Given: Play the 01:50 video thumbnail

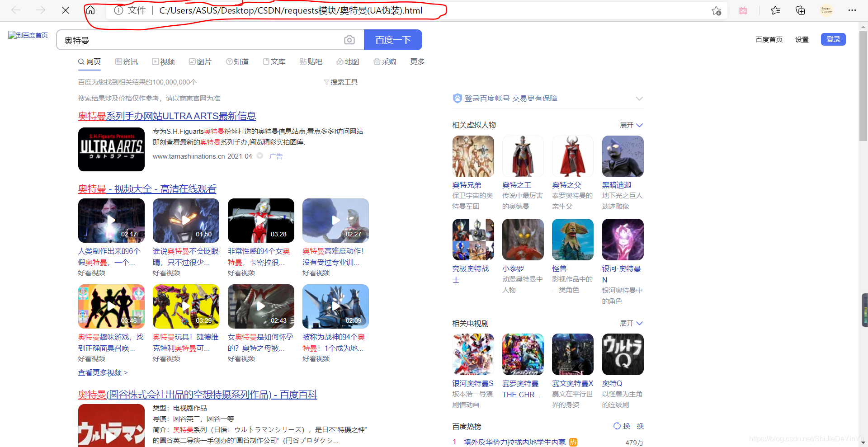Looking at the screenshot, I should click(x=186, y=221).
